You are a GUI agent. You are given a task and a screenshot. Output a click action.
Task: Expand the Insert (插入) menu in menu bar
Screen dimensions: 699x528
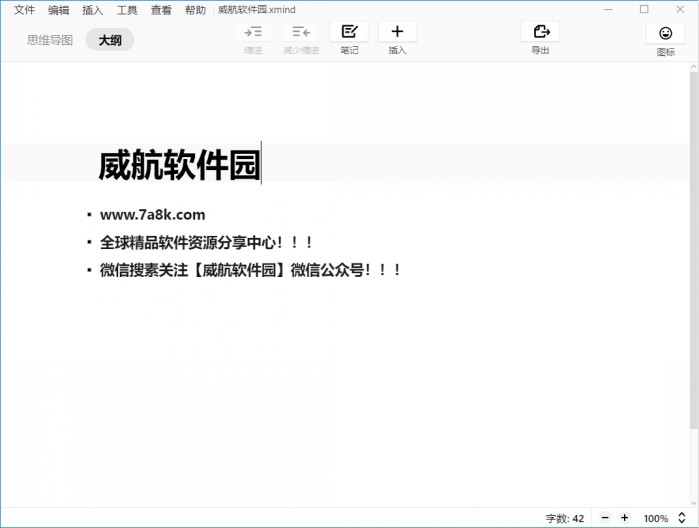[92, 10]
